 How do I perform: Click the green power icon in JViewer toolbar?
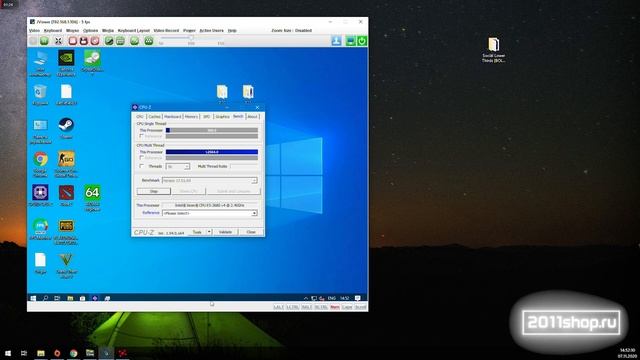[362, 41]
